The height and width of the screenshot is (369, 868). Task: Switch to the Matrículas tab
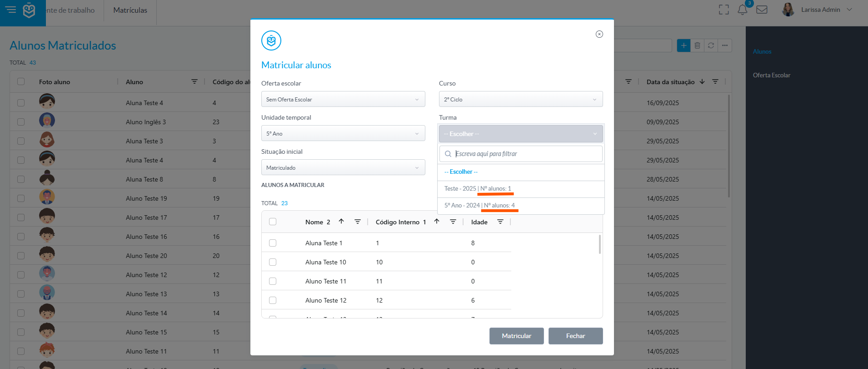130,10
